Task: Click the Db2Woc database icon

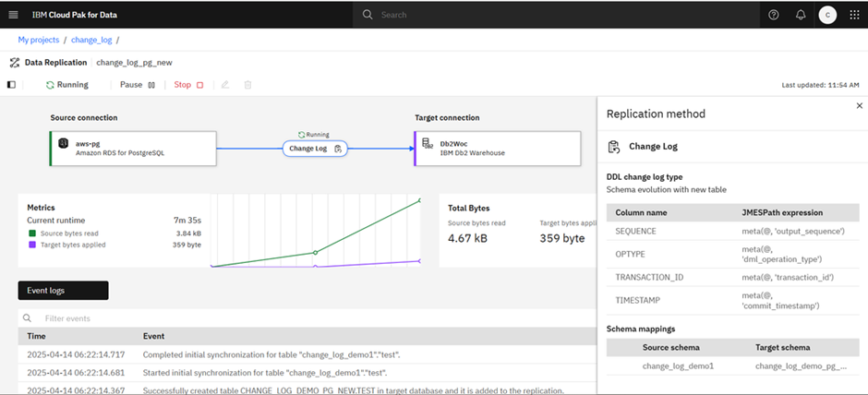Action: (x=428, y=143)
